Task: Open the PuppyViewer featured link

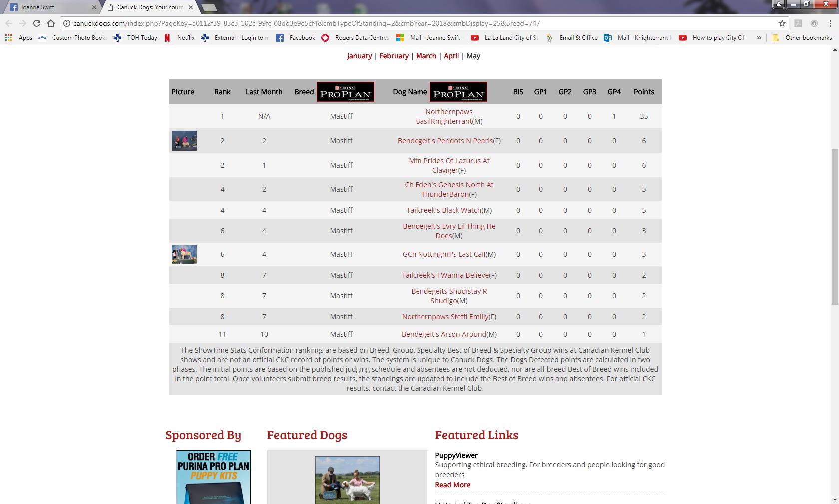Action: pos(456,455)
